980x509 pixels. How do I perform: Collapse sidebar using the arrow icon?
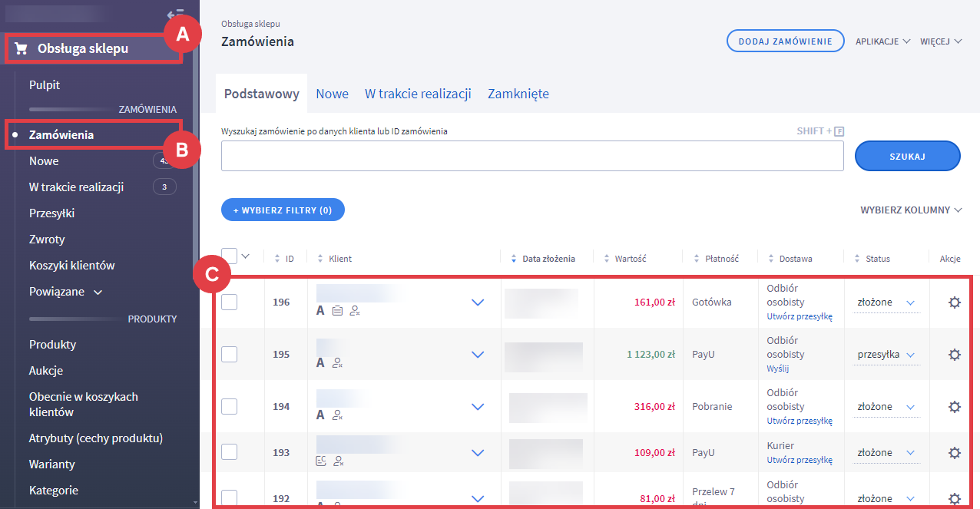[x=175, y=14]
